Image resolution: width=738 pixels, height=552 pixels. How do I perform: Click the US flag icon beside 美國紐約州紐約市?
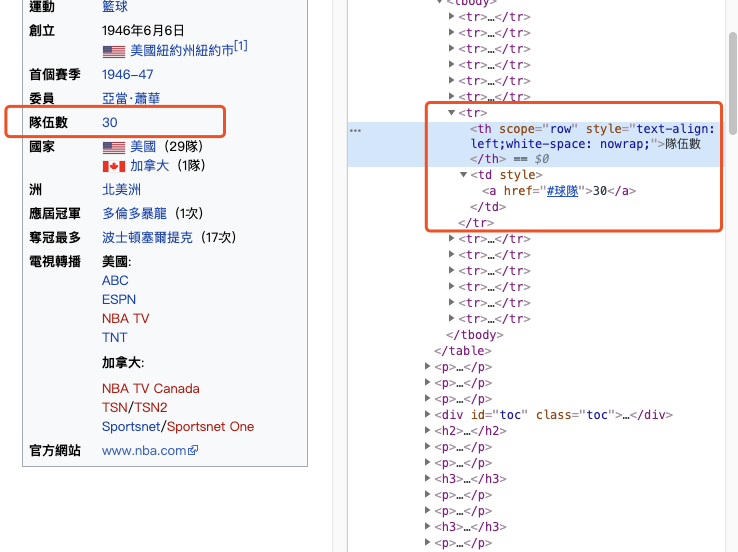(x=114, y=51)
